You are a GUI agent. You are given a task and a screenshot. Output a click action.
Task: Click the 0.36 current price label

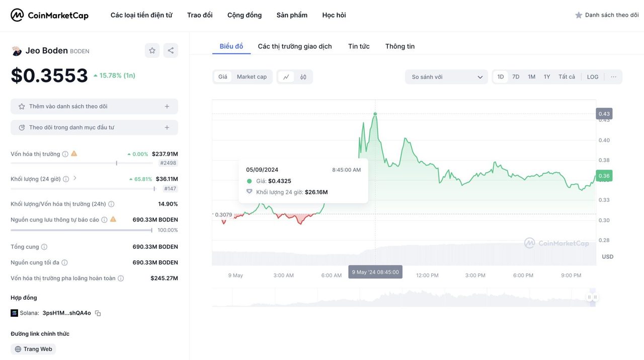[604, 176]
